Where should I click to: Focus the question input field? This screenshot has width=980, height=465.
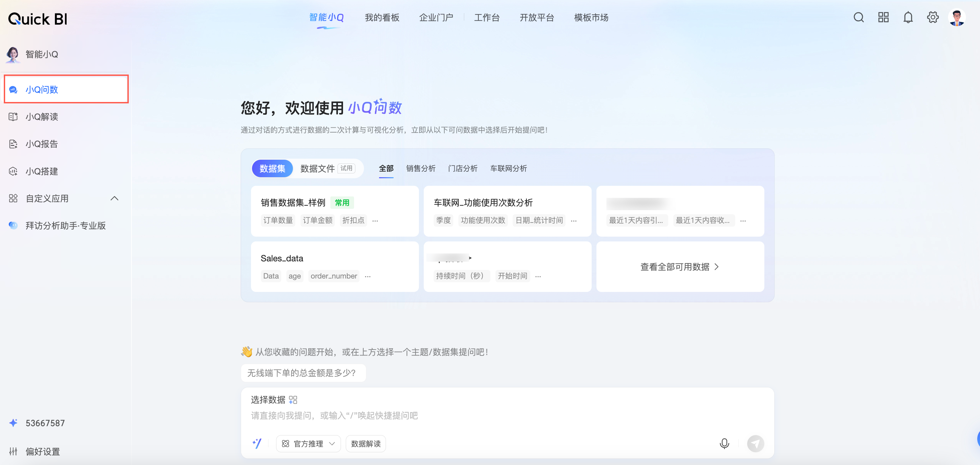[x=508, y=416]
